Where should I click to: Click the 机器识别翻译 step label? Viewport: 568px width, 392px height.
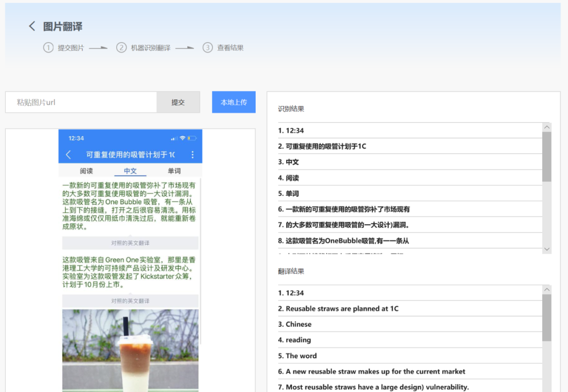151,48
